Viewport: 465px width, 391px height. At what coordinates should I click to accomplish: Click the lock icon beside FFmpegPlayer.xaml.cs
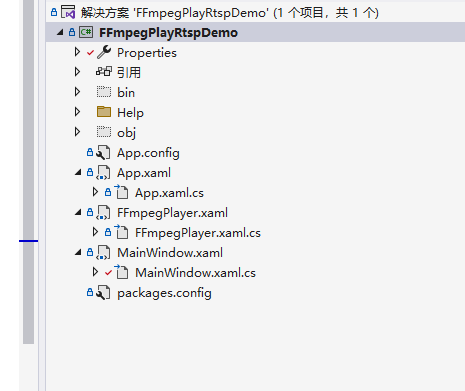(x=108, y=232)
